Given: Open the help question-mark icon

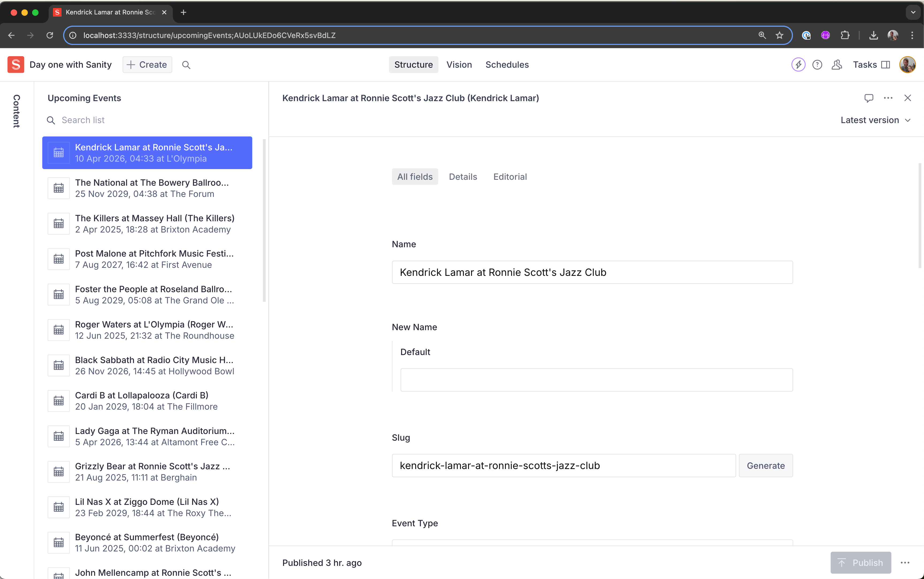Looking at the screenshot, I should (x=817, y=65).
